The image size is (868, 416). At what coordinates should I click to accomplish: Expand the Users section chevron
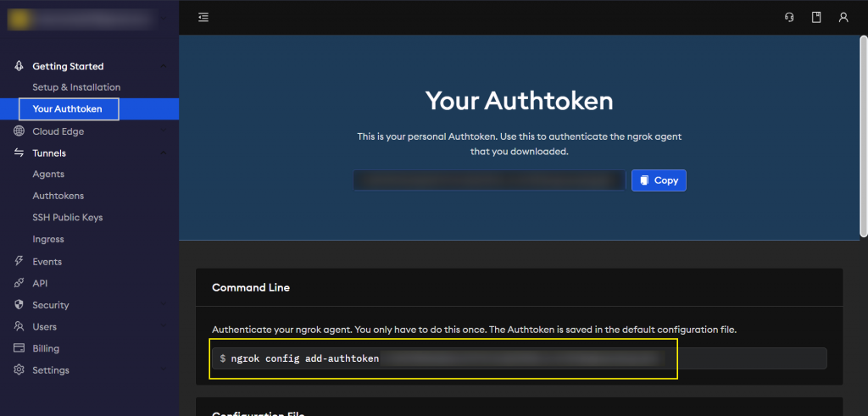pyautogui.click(x=163, y=326)
